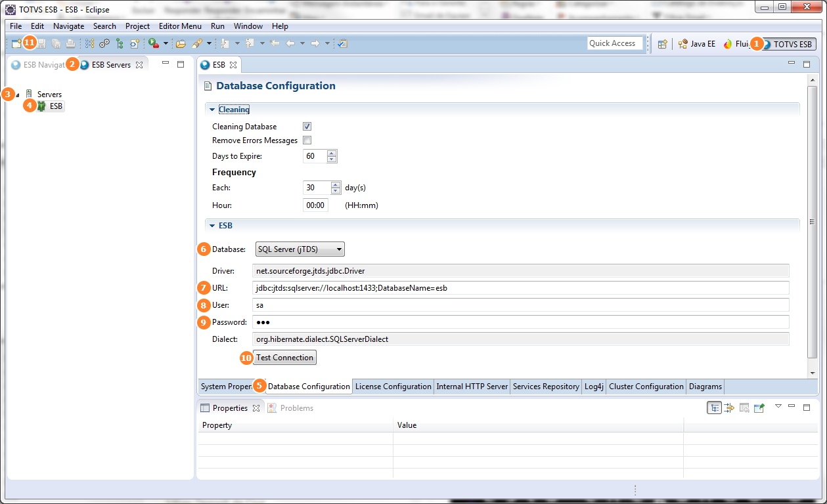
Task: Click the Password input field
Action: (x=521, y=322)
